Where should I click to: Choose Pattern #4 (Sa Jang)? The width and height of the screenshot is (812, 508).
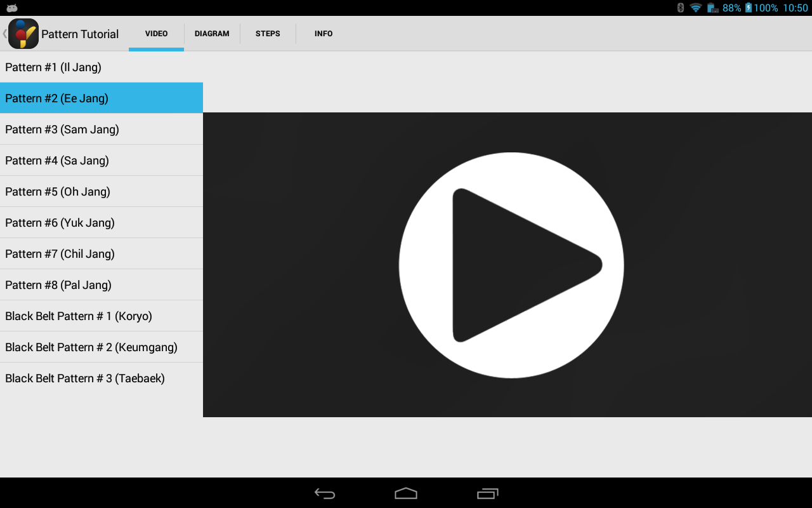101,160
